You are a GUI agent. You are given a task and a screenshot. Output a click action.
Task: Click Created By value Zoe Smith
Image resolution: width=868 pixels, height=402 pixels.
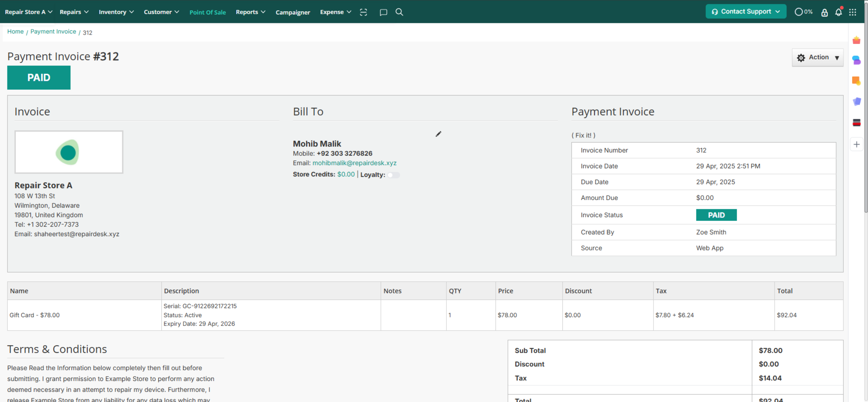point(711,232)
